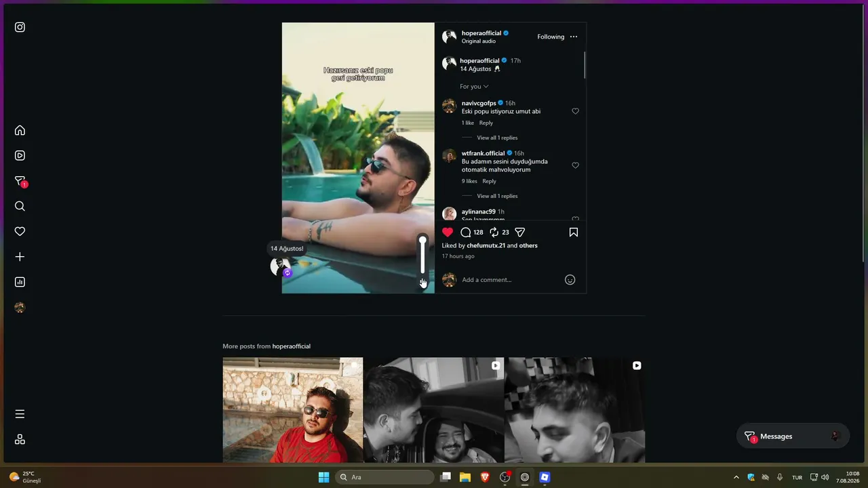The height and width of the screenshot is (488, 868).
Task: Reply to the navivcgofps comment
Action: (486, 123)
